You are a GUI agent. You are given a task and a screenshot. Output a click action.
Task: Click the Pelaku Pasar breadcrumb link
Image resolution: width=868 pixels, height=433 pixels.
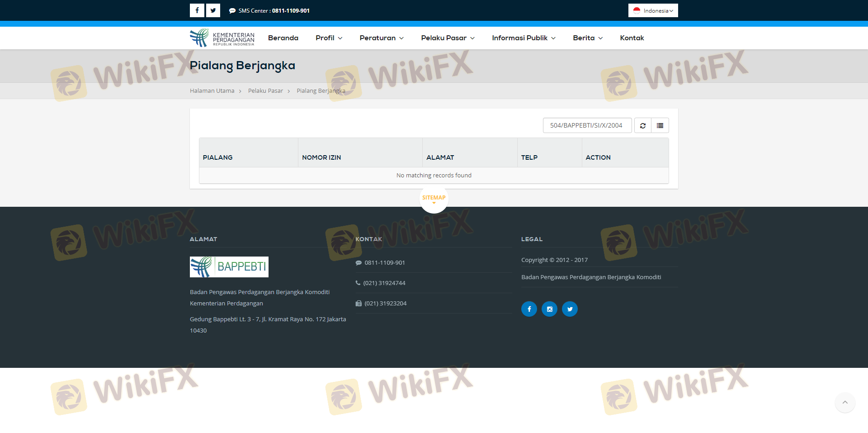(x=265, y=91)
